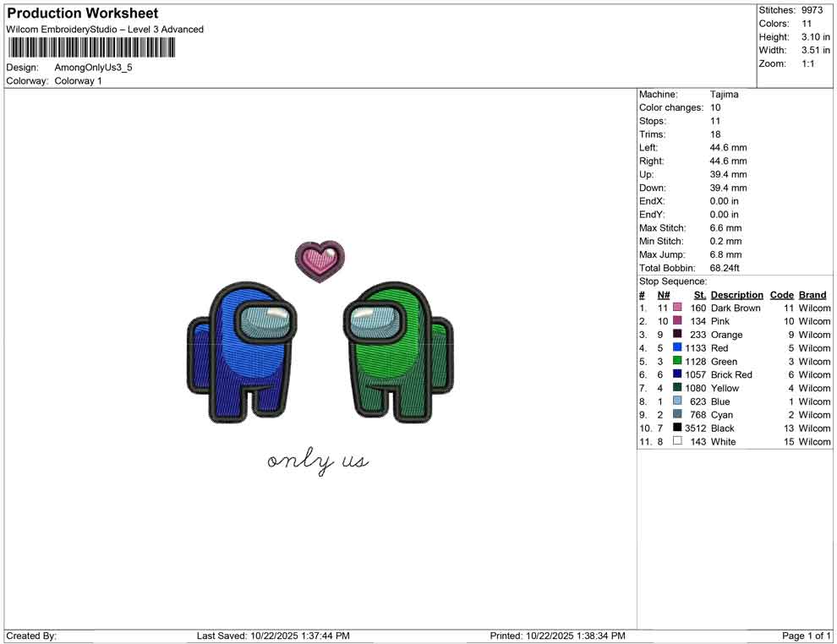The image size is (837, 644).
Task: Click the Zoom value 1:1
Action: 808,63
